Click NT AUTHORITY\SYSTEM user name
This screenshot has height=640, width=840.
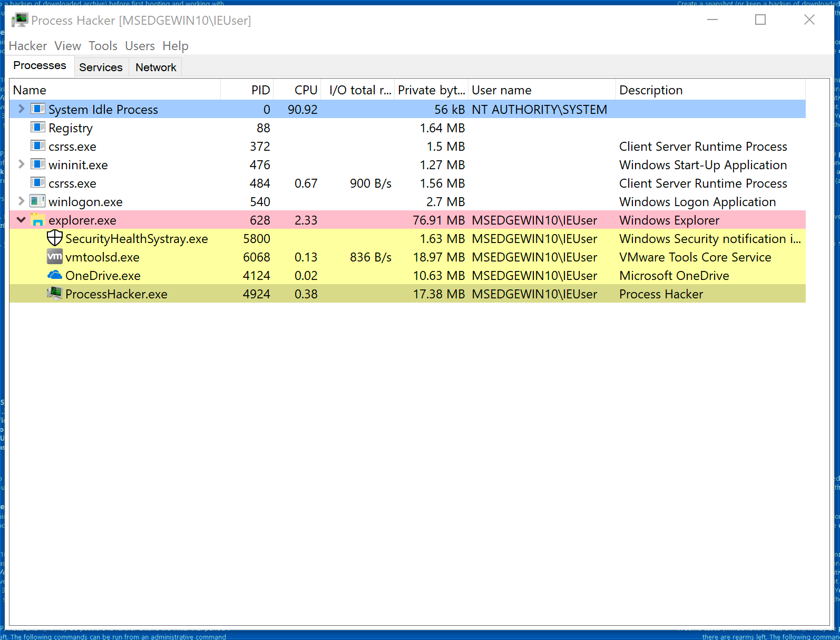[540, 110]
